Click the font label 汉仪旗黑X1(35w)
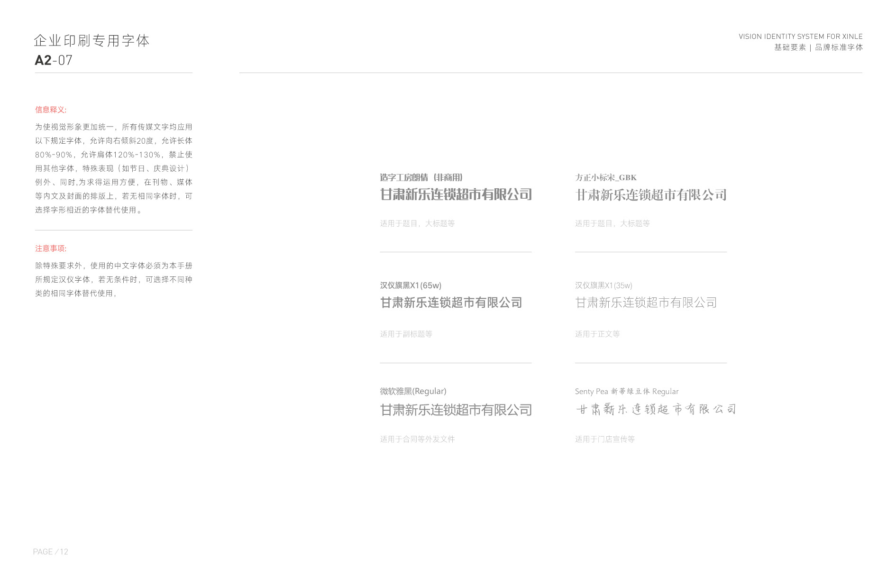 point(603,285)
